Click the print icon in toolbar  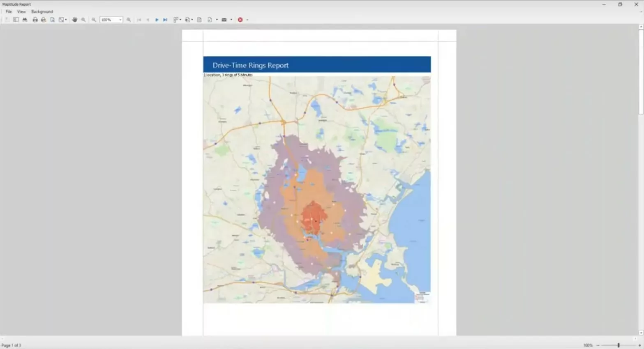point(35,20)
